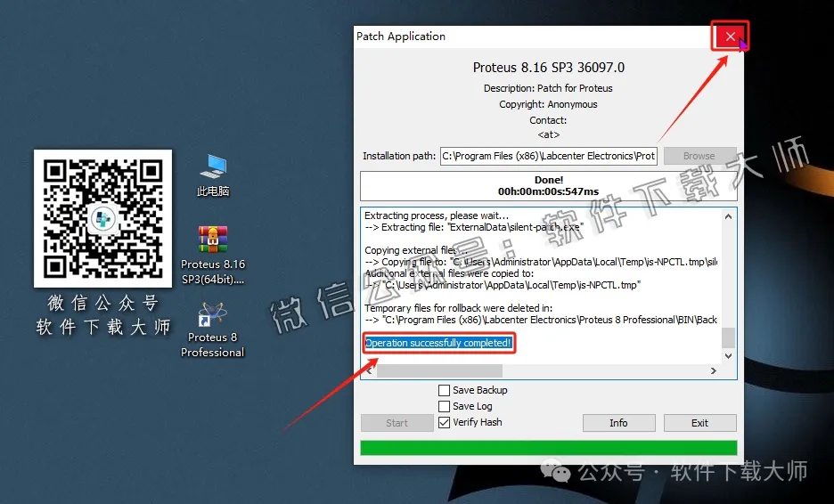Click the log scroll up arrow

click(x=728, y=216)
